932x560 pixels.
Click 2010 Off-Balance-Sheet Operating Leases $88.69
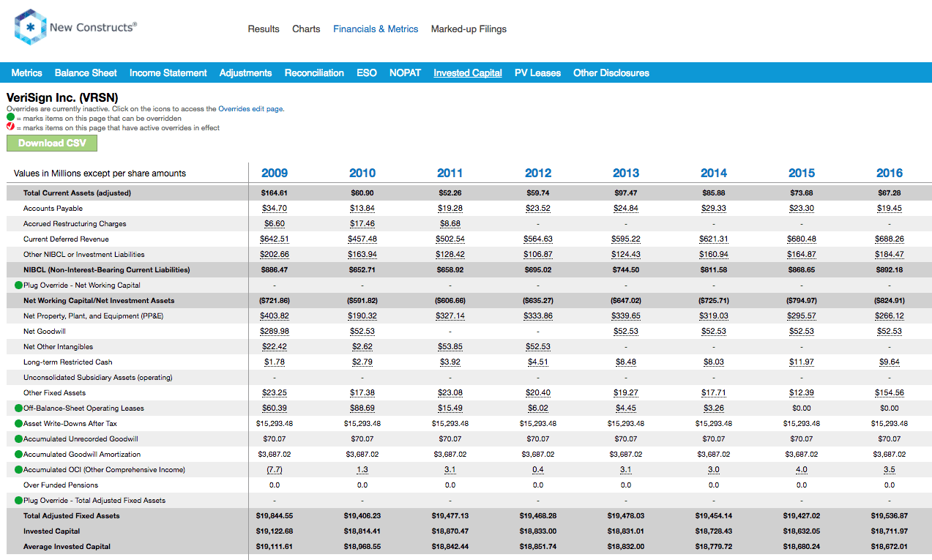pyautogui.click(x=362, y=408)
